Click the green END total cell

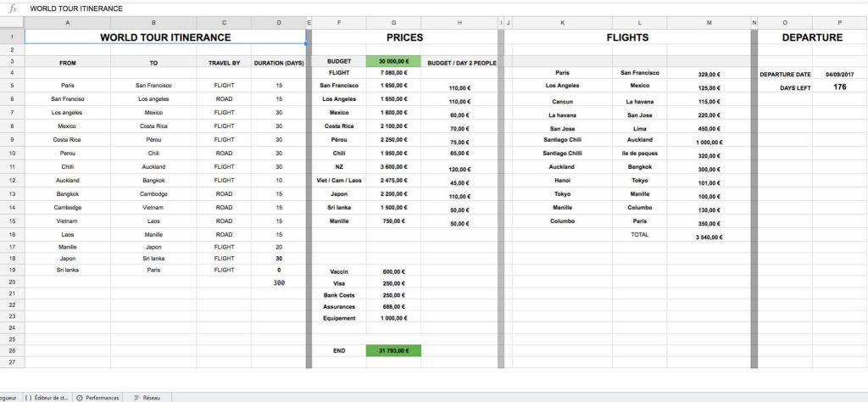pos(393,350)
